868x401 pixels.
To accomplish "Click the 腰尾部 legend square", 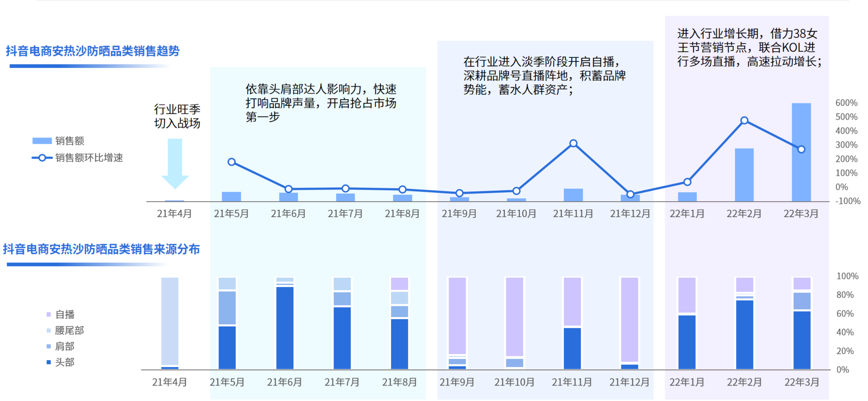I will coord(48,330).
